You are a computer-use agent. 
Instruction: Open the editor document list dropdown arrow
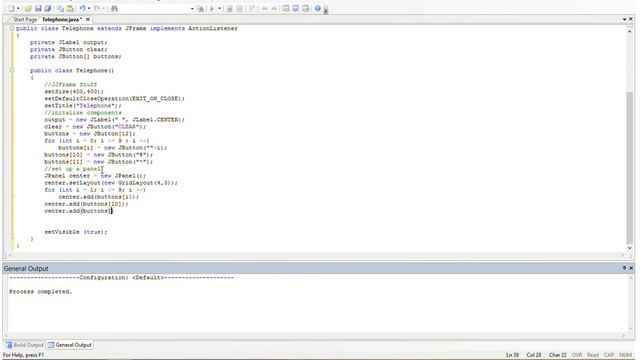pos(624,19)
